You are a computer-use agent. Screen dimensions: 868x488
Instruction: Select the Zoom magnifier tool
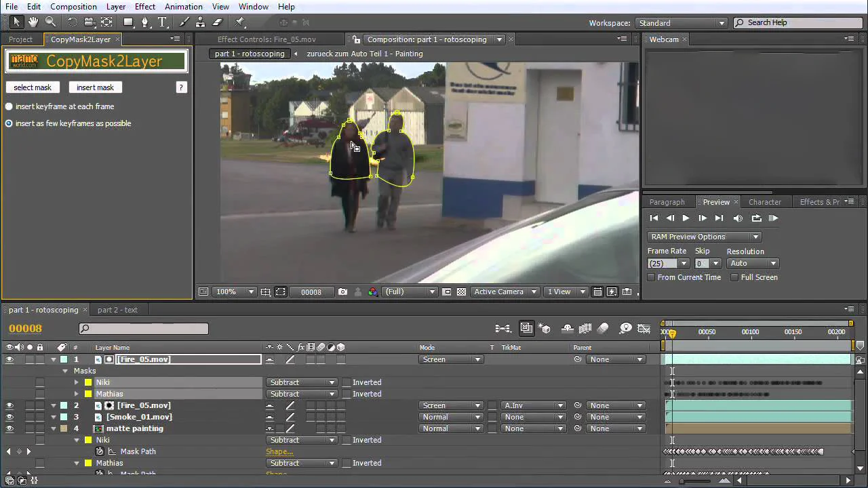point(51,22)
